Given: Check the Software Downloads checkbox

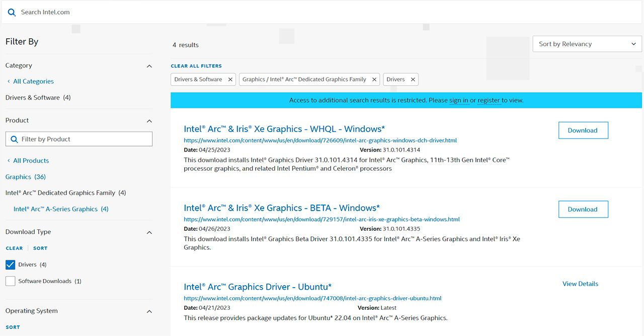Looking at the screenshot, I should [x=11, y=281].
